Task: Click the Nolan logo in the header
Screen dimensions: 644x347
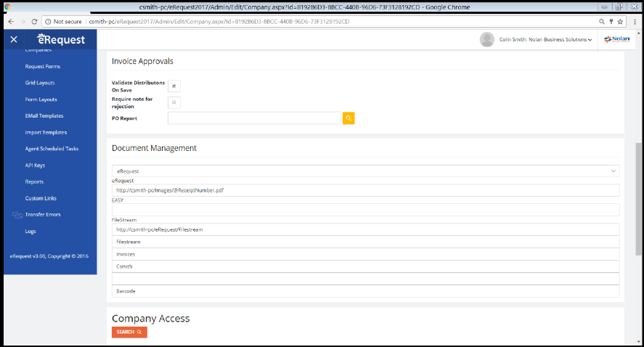Action: pos(616,39)
